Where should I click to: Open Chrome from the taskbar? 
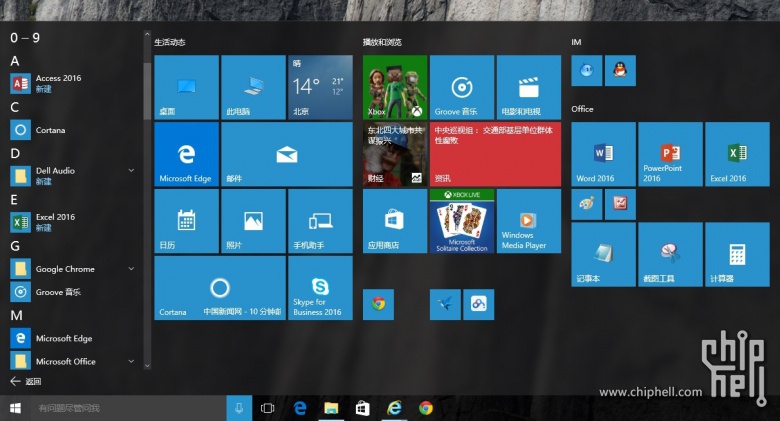(x=426, y=408)
